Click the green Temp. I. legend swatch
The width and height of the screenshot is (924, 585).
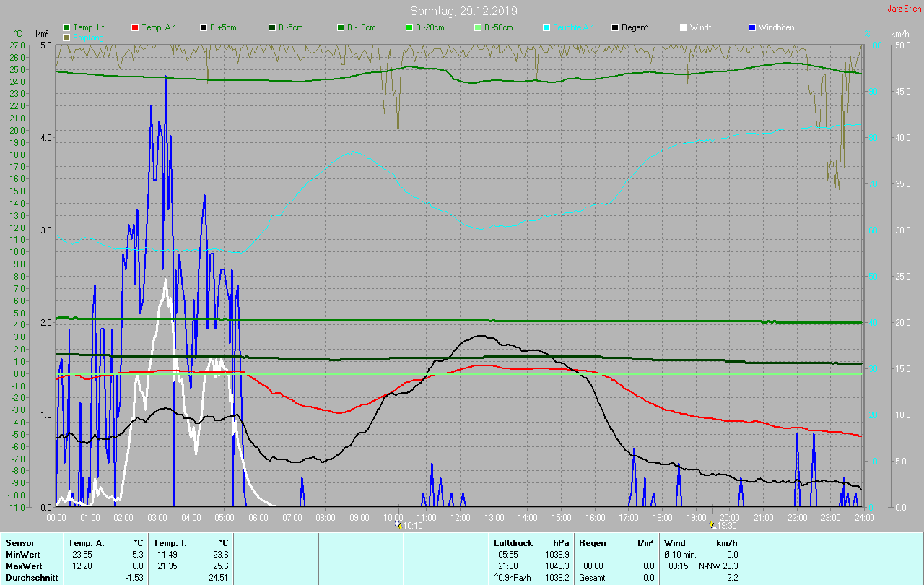(x=67, y=27)
